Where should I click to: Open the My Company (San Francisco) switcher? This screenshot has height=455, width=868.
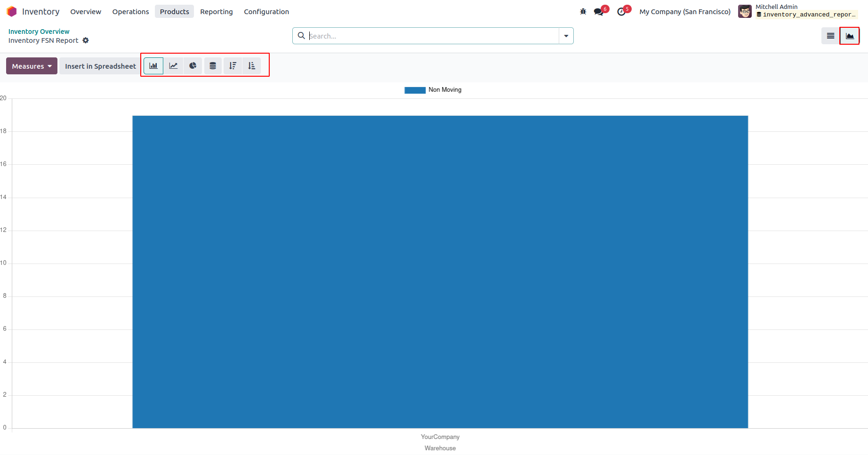point(685,11)
